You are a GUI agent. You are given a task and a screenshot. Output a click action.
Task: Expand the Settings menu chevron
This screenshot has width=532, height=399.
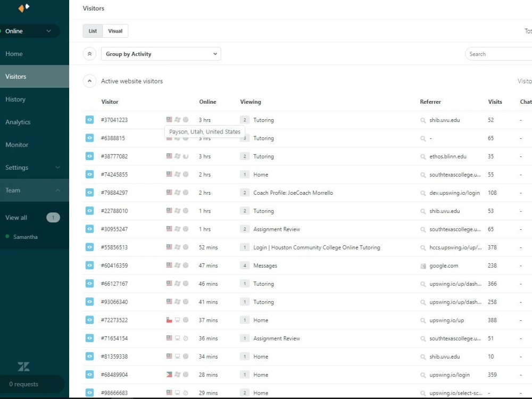(57, 167)
